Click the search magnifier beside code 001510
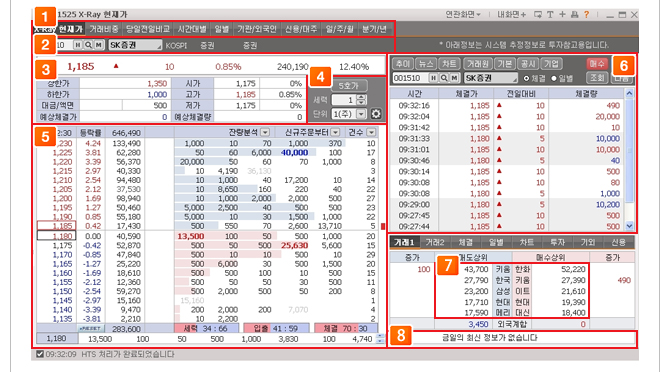The image size is (670, 372). 444,78
